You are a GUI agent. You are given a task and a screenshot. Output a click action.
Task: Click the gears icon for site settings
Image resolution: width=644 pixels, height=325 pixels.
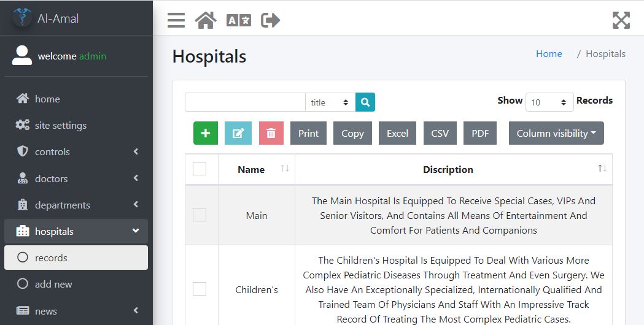(23, 124)
